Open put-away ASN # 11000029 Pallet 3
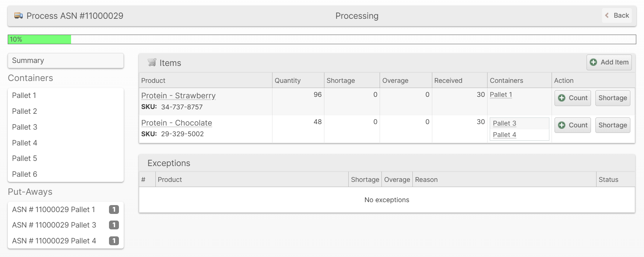This screenshot has width=644, height=257. (54, 225)
